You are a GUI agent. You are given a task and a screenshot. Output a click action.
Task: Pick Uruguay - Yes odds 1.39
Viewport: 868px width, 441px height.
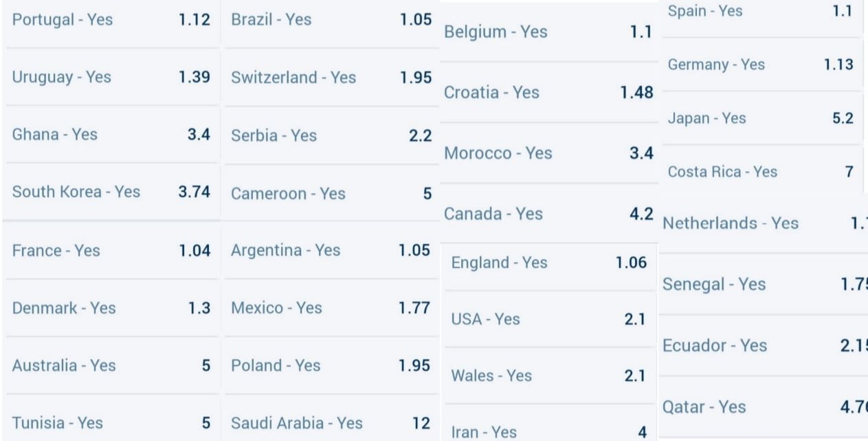click(x=111, y=78)
